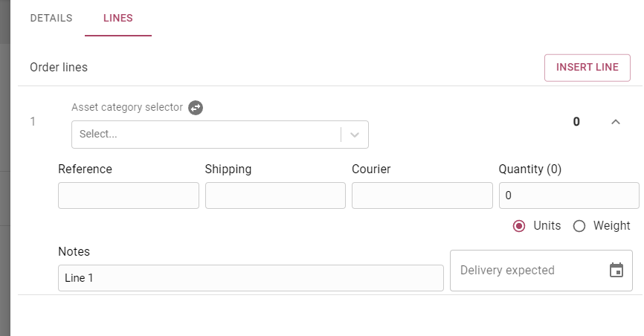This screenshot has width=644, height=336.
Task: Click the Notes field containing Line 1
Action: coord(251,278)
